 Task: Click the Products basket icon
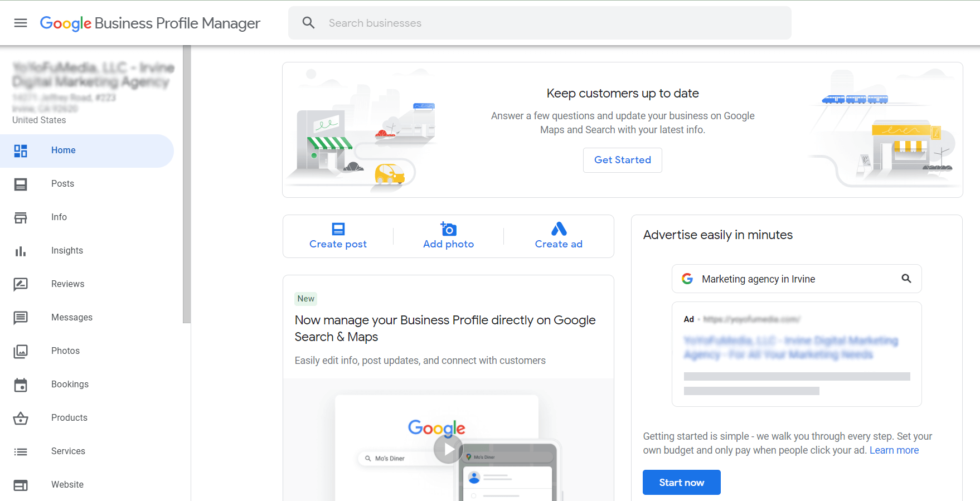coord(21,418)
